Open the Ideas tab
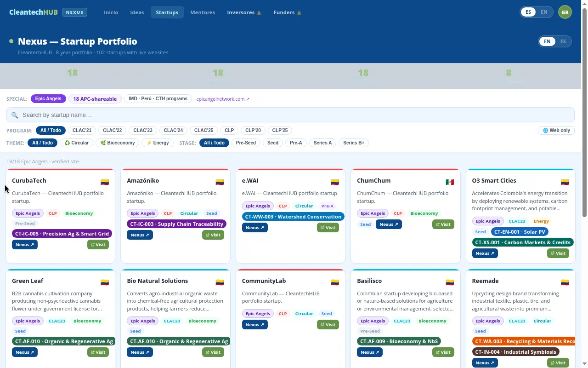 pos(137,12)
